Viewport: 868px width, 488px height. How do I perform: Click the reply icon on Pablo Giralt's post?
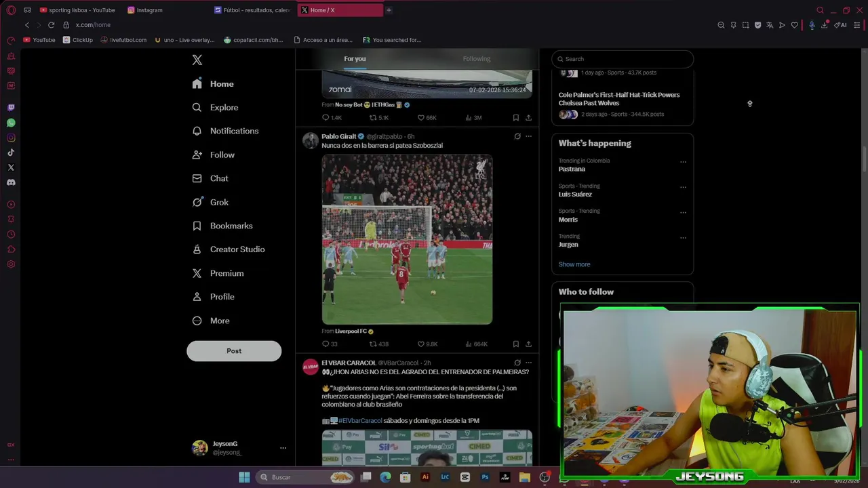point(325,344)
